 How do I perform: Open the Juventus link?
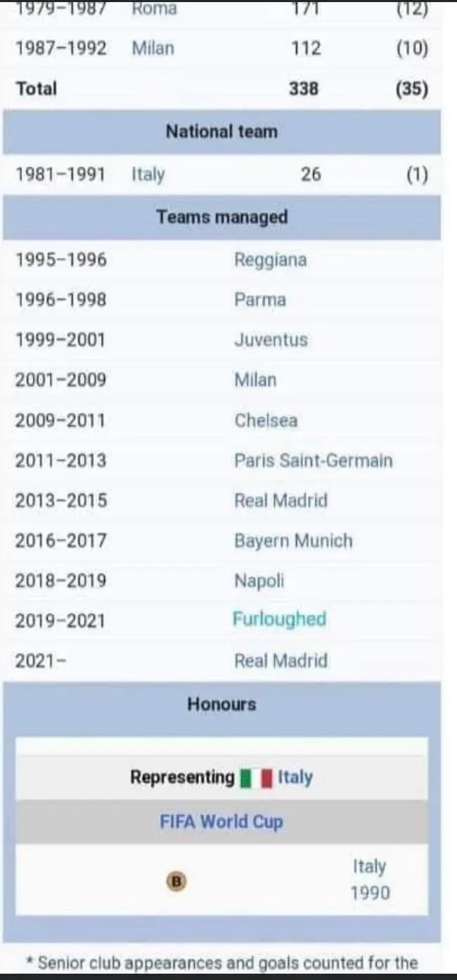tap(271, 340)
